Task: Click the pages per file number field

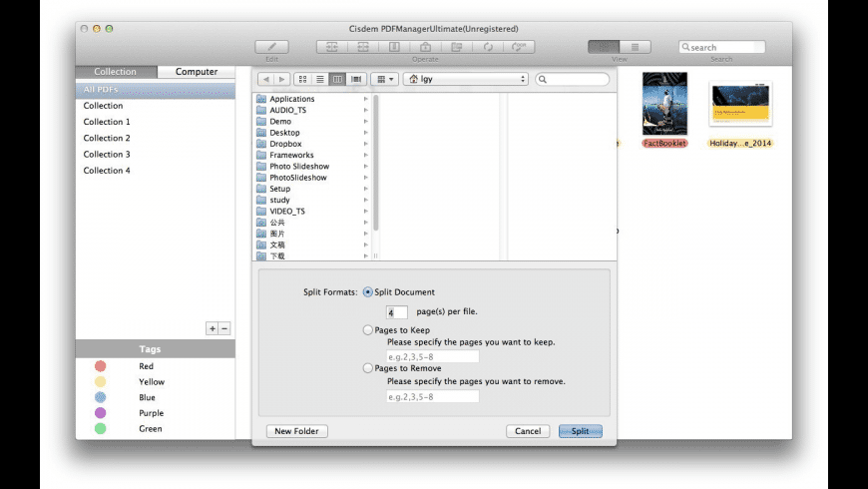Action: click(396, 312)
